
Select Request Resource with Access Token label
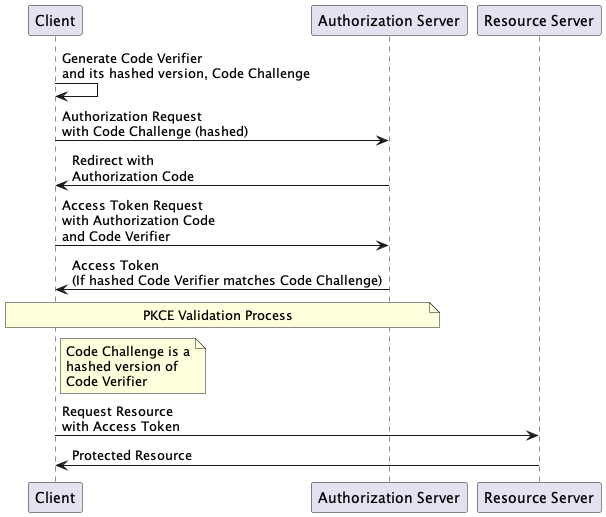pos(121,419)
